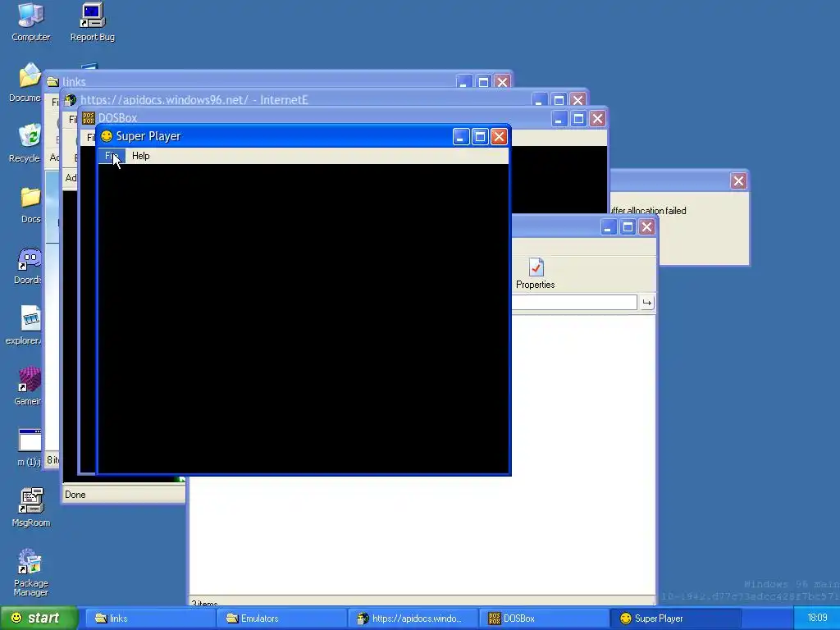Click the Super Player smiley title icon

coord(107,136)
